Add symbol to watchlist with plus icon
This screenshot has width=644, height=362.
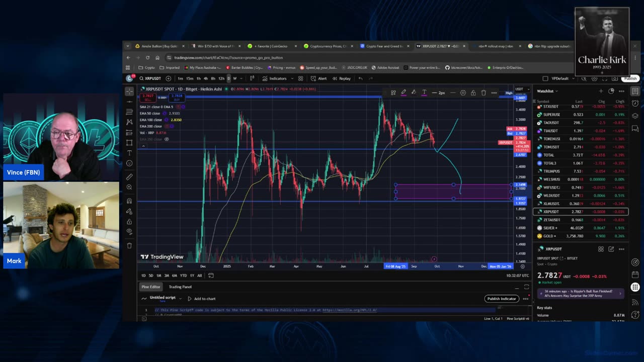pyautogui.click(x=601, y=91)
